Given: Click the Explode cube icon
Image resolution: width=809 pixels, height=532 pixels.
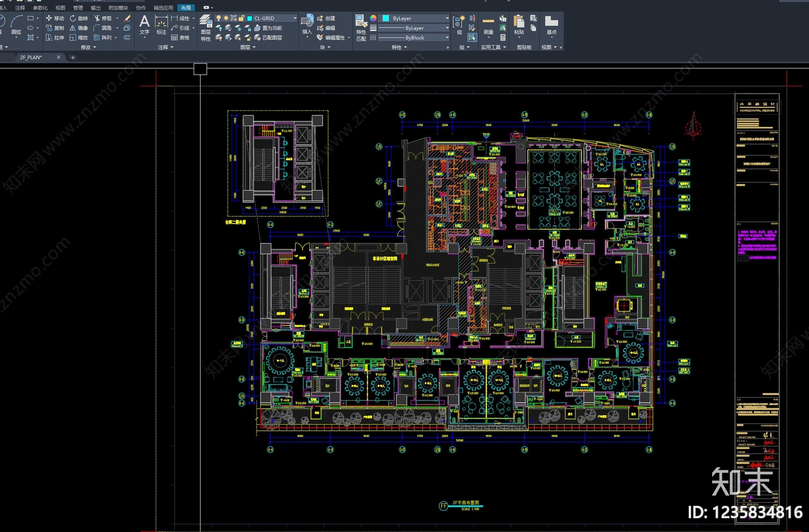Looking at the screenshot, I should click(127, 28).
